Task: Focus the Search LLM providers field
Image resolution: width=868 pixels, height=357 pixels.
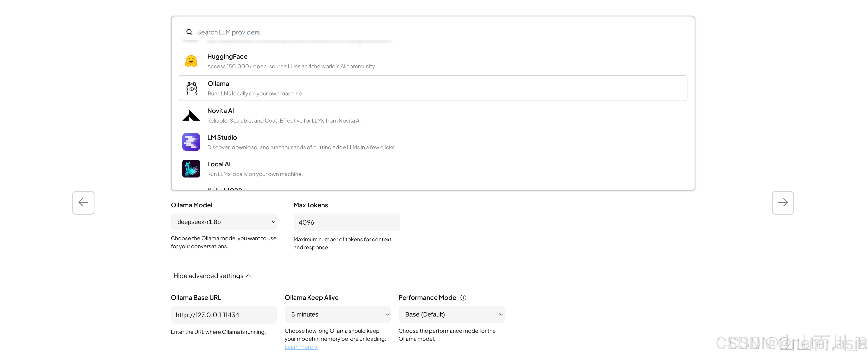Action: pyautogui.click(x=293, y=32)
